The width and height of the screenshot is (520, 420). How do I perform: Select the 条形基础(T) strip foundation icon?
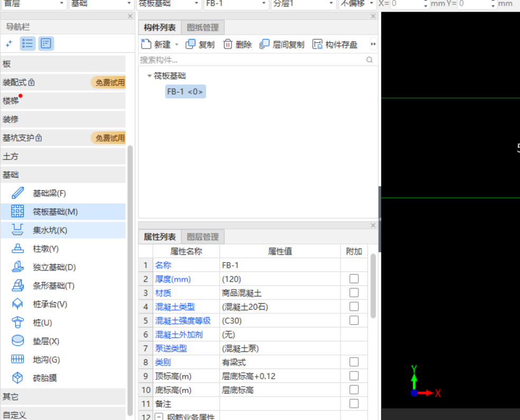(x=17, y=285)
